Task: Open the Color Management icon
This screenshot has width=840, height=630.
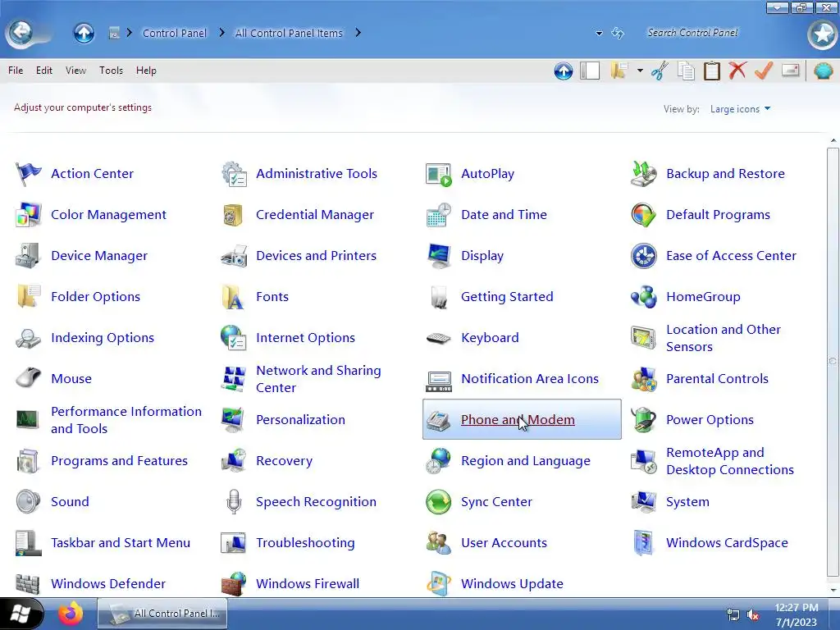Action: pos(29,215)
